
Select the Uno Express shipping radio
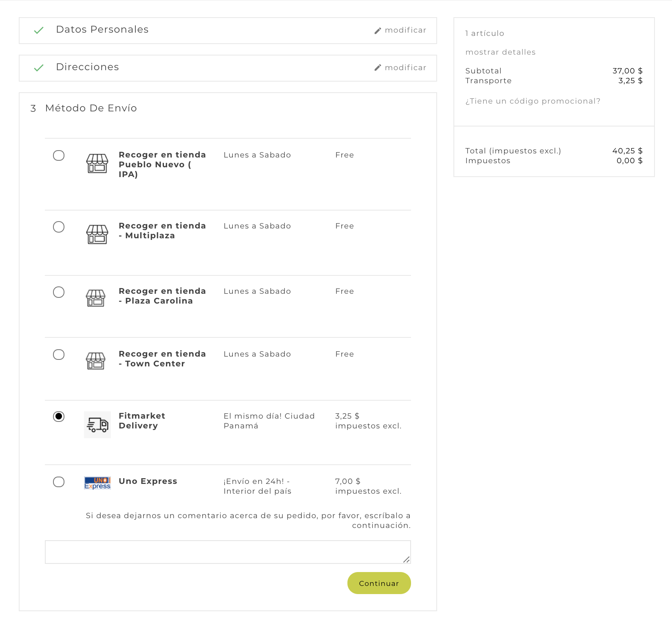(x=59, y=482)
